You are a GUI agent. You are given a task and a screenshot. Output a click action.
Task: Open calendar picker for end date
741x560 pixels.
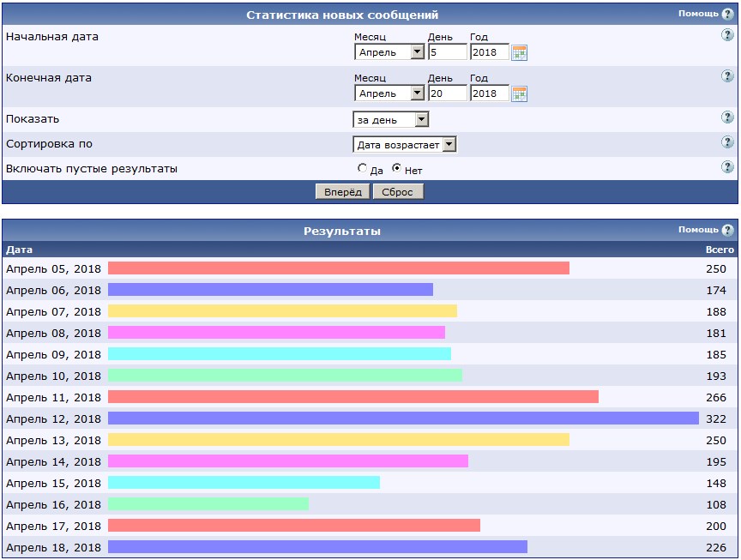point(519,93)
